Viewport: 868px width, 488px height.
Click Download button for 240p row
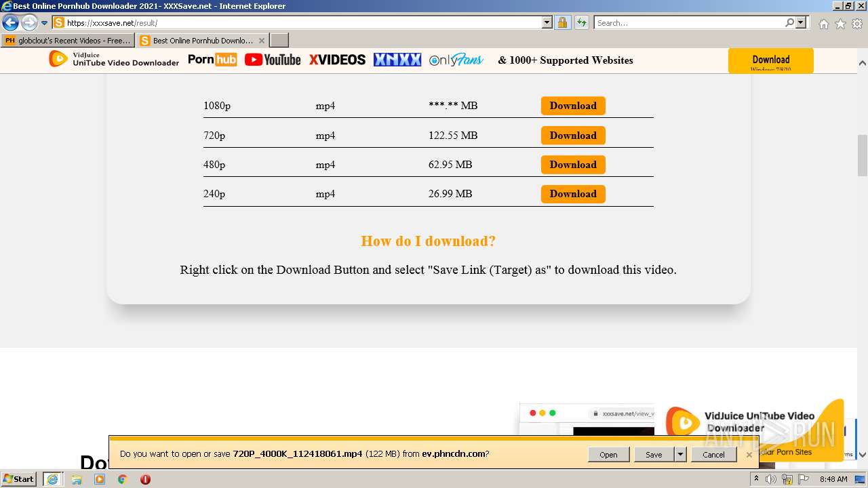(573, 194)
